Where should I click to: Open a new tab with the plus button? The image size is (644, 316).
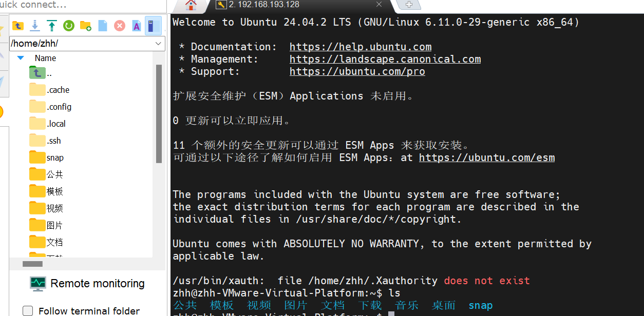coord(409,5)
